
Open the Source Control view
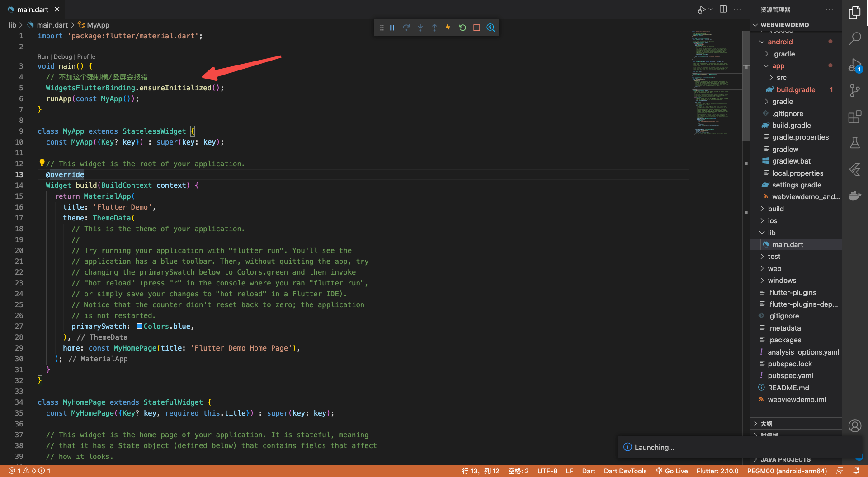pyautogui.click(x=855, y=90)
